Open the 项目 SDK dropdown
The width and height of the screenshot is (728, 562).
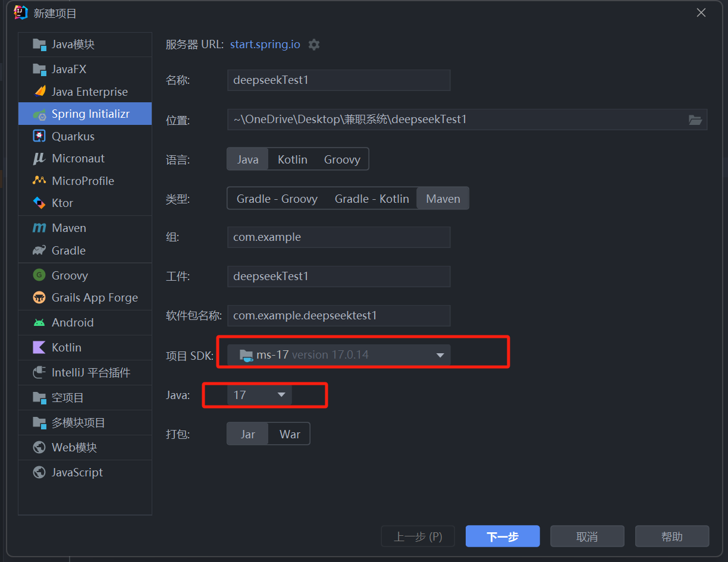339,355
